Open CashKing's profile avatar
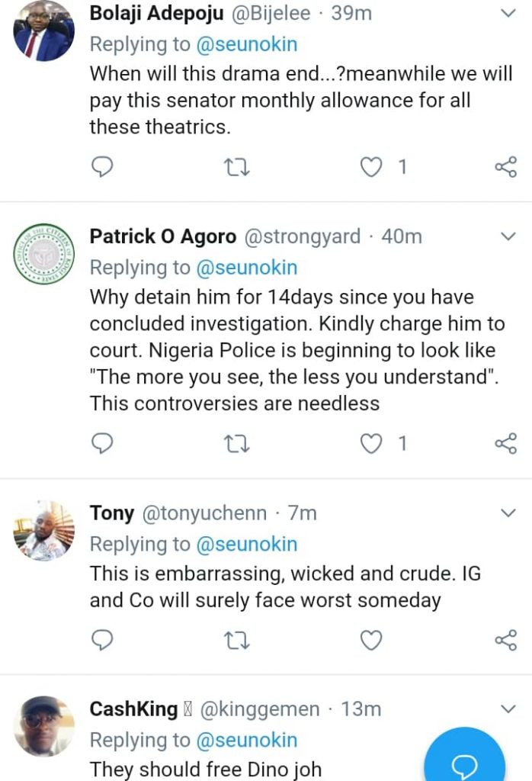Image resolution: width=532 pixels, height=781 pixels. coord(44,725)
